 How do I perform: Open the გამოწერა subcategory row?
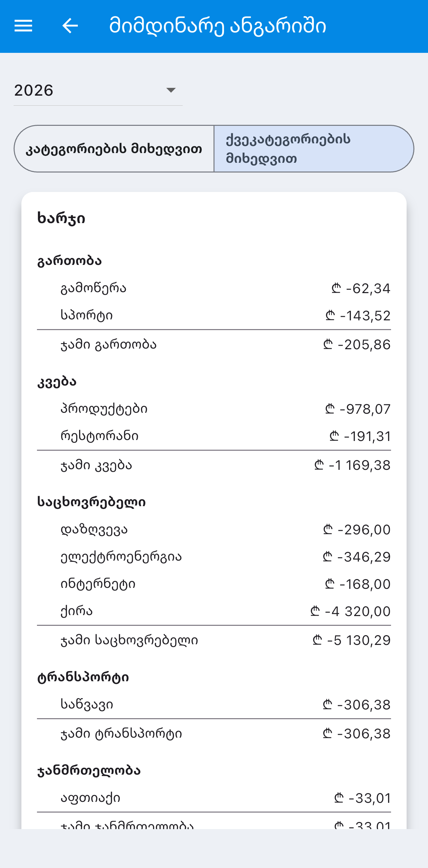pos(214,289)
